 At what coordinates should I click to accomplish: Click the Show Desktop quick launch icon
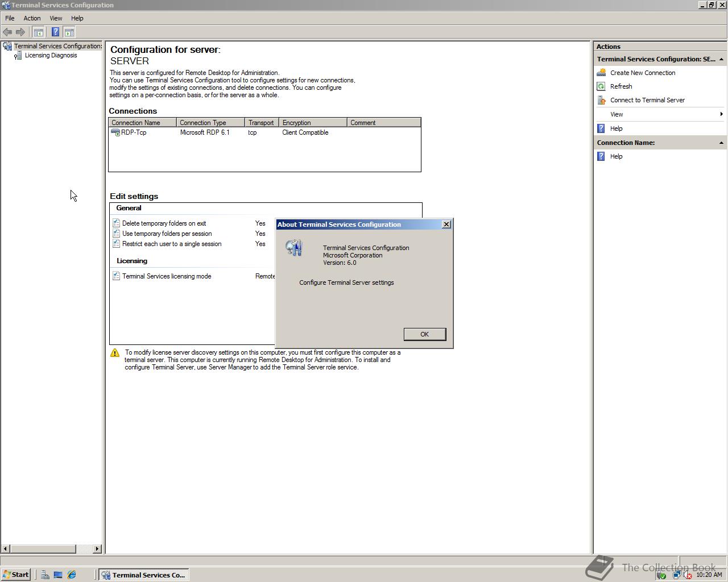[x=58, y=575]
